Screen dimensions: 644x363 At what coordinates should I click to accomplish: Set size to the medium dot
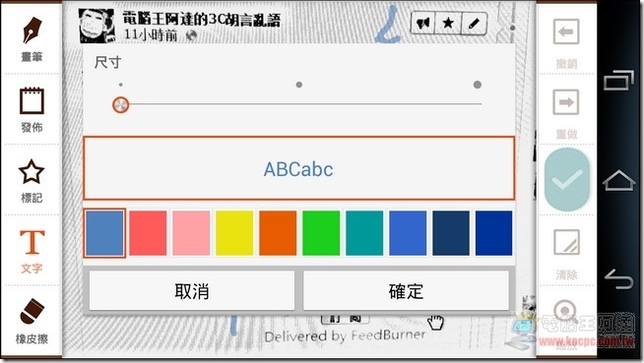299,85
